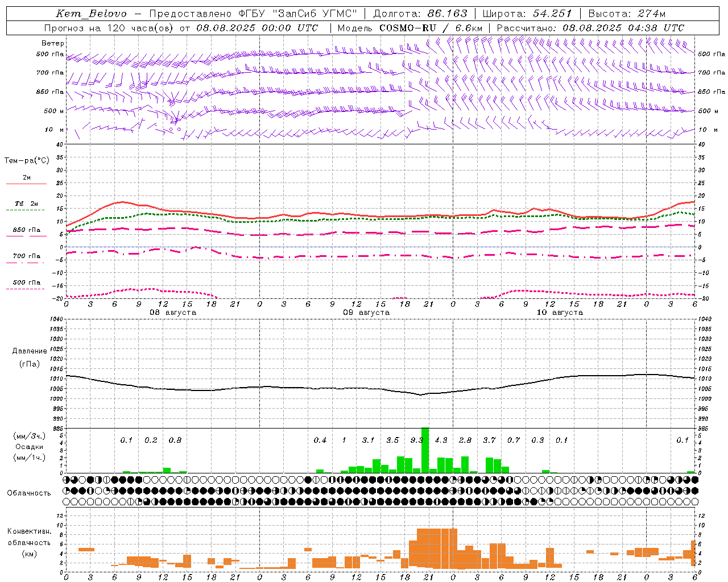Click the date label 09 августа

(366, 313)
